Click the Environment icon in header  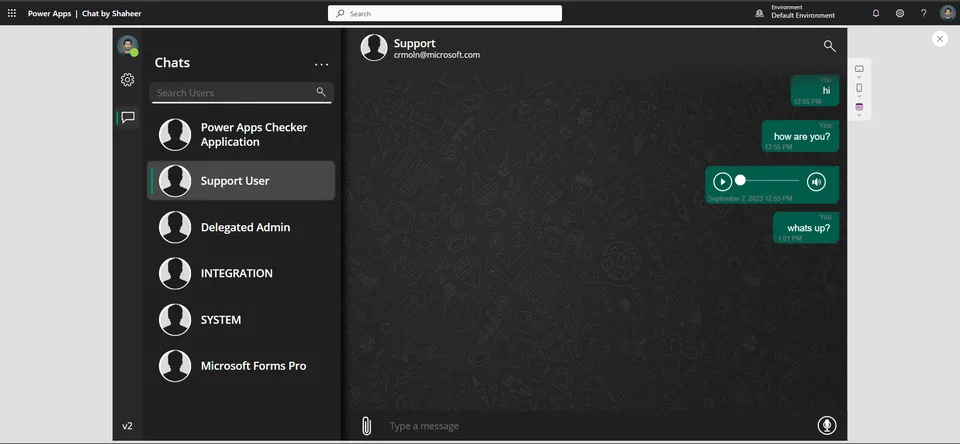760,13
